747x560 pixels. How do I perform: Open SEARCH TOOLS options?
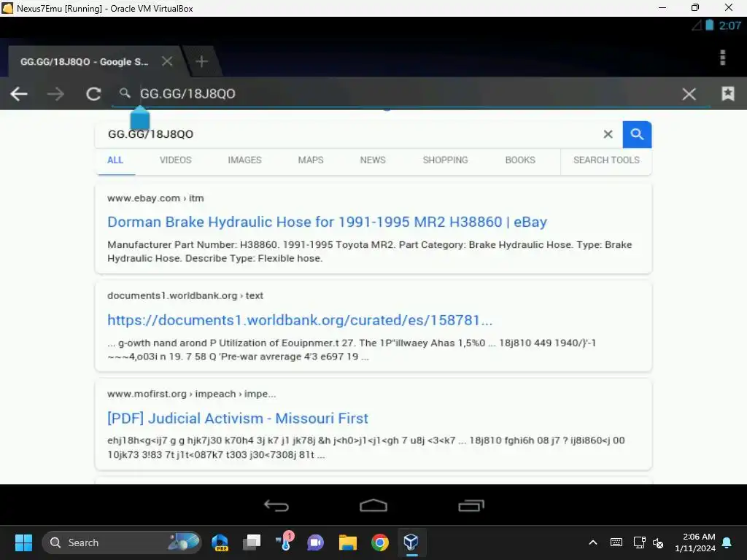pos(606,160)
